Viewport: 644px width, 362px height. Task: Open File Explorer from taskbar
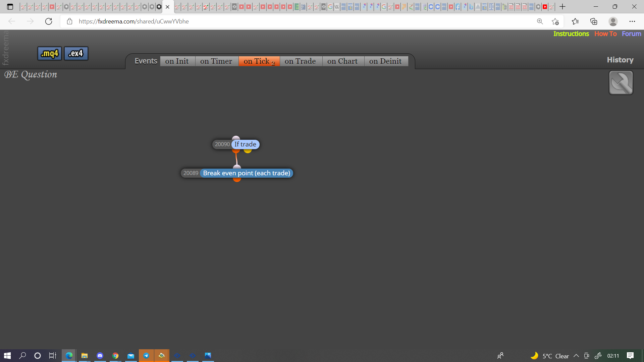[85, 356]
